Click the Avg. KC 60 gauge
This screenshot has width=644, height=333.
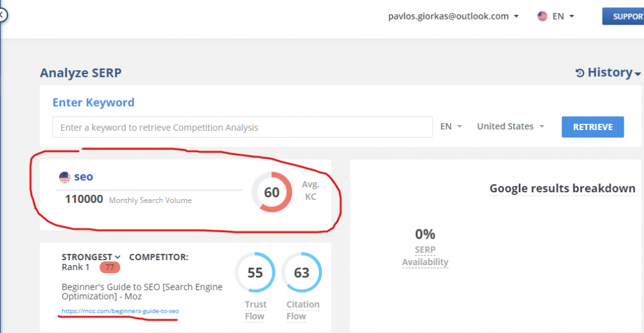(272, 192)
